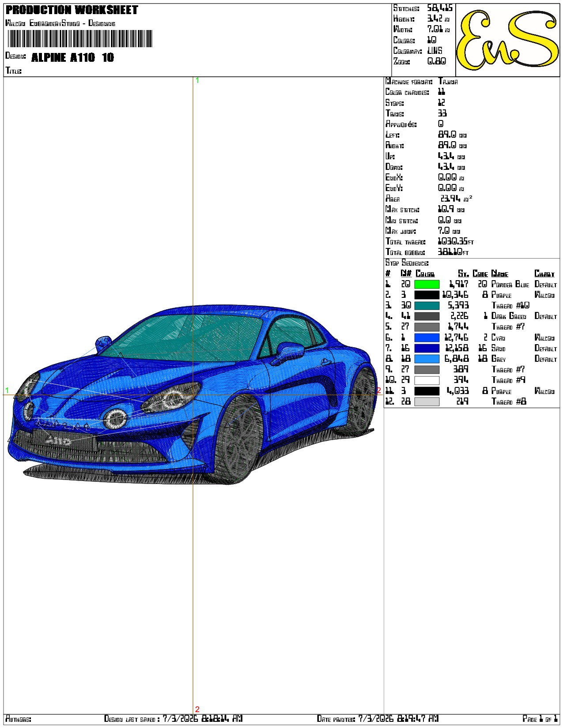Viewport: 563px width, 728px height.
Task: Select the Color changes value '11'
Action: 442,92
